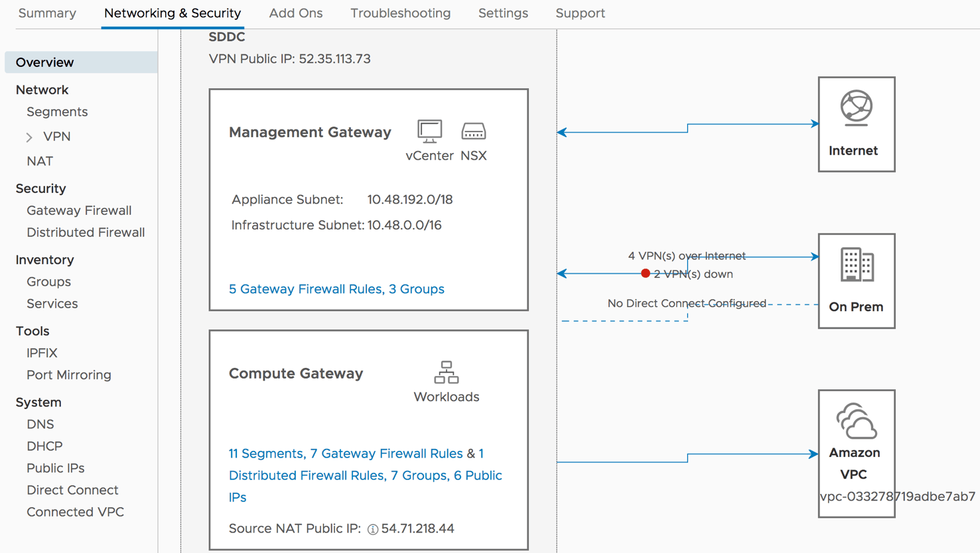Open Groups under Inventory
Viewport: 980px width, 553px height.
tap(48, 282)
